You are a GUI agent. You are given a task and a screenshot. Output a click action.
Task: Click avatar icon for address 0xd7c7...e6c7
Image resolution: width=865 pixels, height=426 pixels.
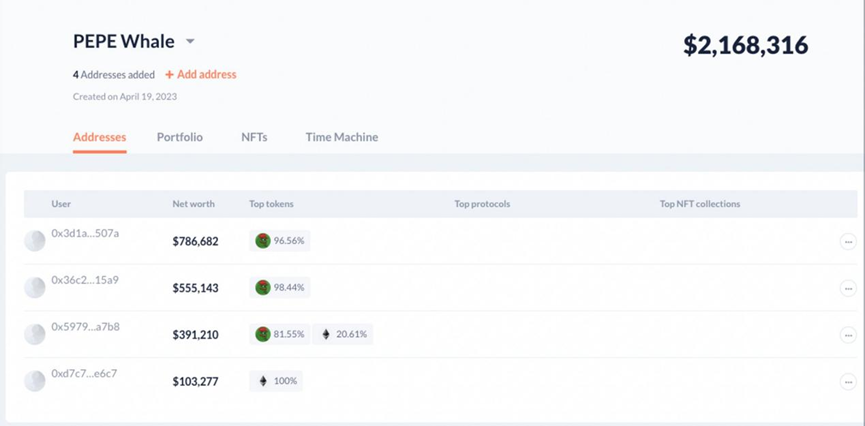[x=35, y=380]
